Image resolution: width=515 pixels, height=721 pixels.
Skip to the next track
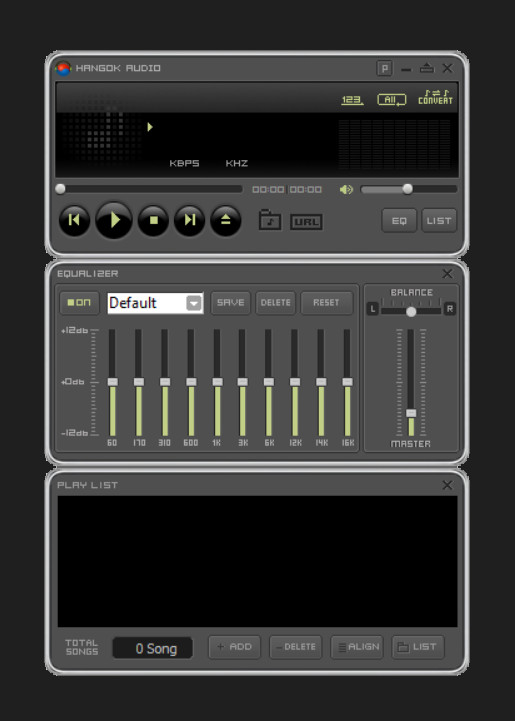tap(189, 220)
